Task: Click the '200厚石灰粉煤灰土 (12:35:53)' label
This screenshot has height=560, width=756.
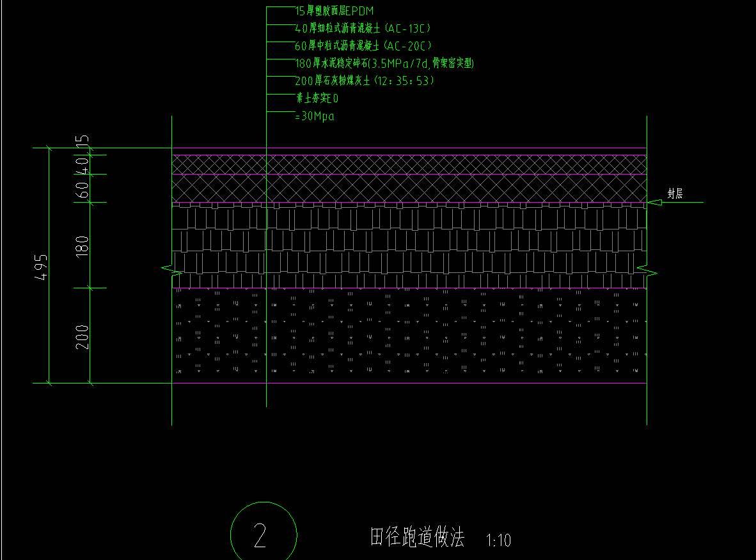Action: coord(365,81)
